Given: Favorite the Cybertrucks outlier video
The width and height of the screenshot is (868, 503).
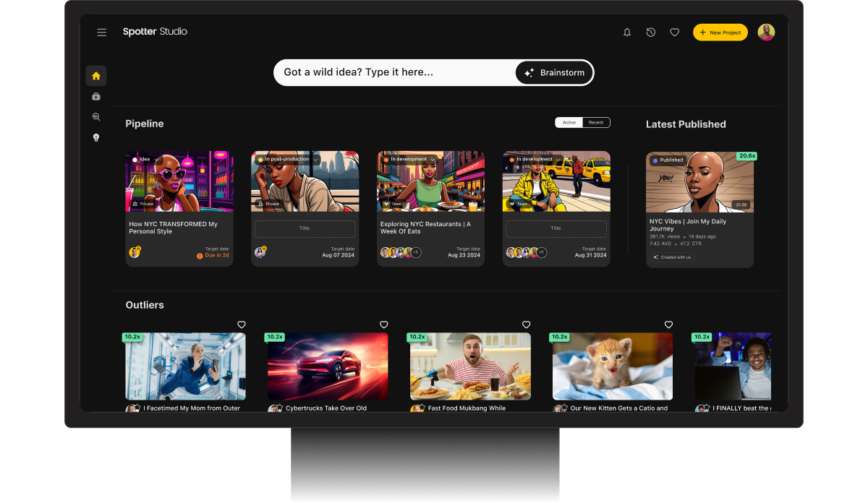Looking at the screenshot, I should [383, 324].
